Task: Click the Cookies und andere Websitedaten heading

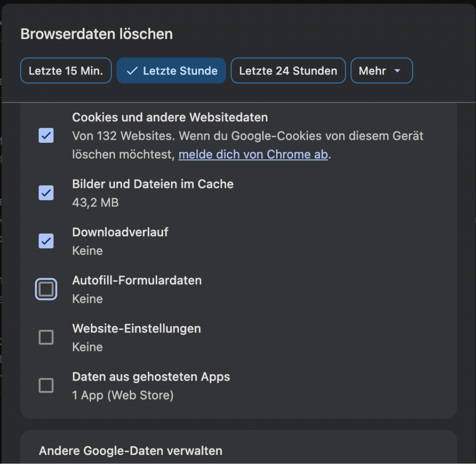Action: [x=170, y=117]
